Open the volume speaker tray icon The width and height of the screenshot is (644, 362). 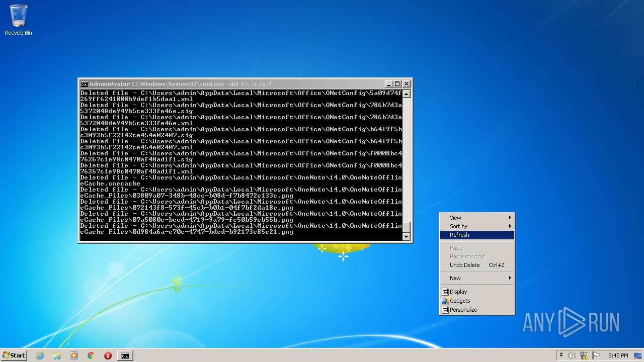(x=572, y=355)
